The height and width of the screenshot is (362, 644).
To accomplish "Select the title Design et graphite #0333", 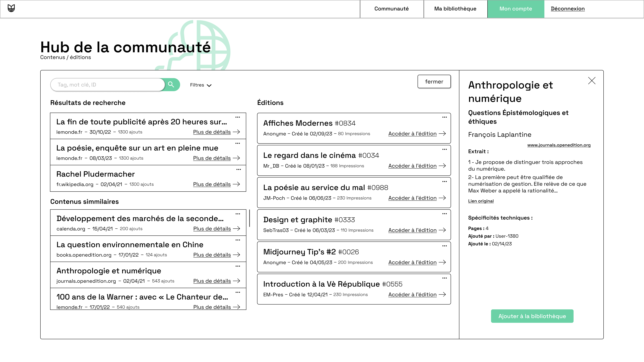I will [x=309, y=220].
